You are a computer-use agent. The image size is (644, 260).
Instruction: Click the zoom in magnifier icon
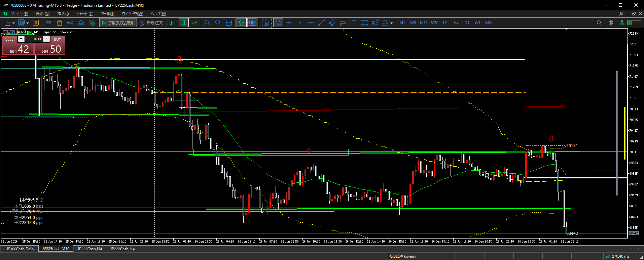tap(207, 23)
